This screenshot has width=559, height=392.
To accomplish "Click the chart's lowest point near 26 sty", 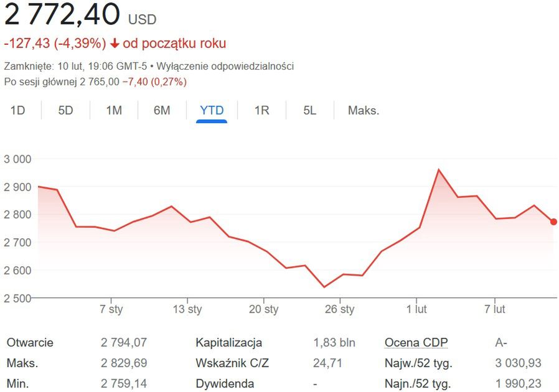I will coord(324,287).
